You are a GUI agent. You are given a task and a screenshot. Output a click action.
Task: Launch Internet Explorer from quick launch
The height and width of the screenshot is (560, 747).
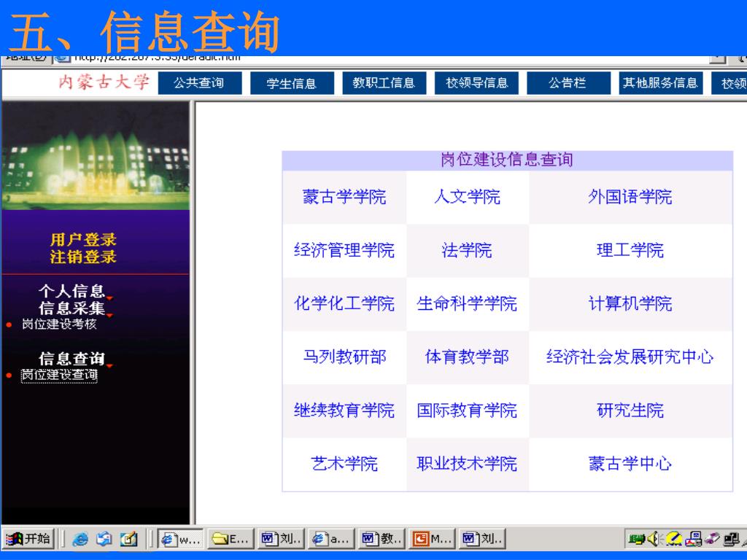[x=80, y=539]
